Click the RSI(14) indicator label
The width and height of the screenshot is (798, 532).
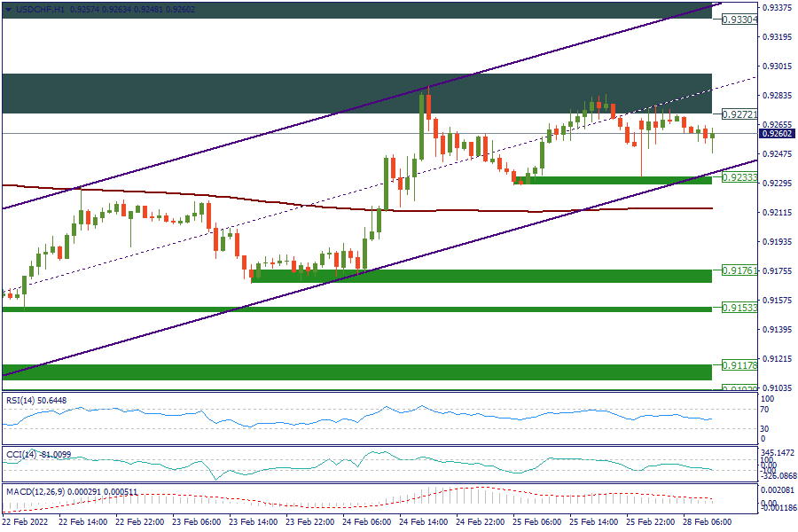coord(22,401)
